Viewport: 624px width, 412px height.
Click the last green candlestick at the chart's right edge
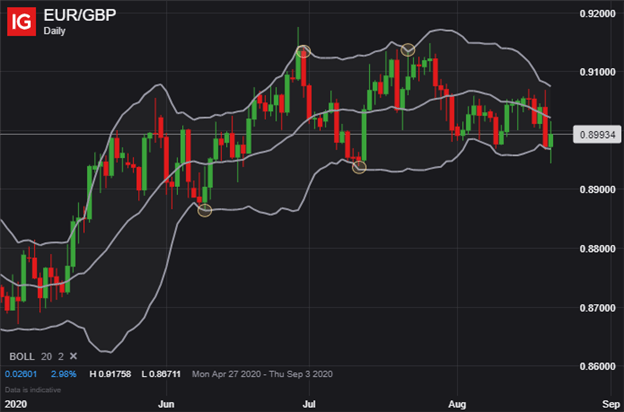pyautogui.click(x=551, y=141)
